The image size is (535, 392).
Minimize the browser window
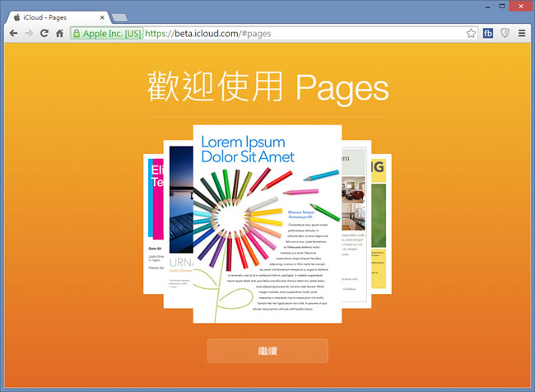point(488,6)
